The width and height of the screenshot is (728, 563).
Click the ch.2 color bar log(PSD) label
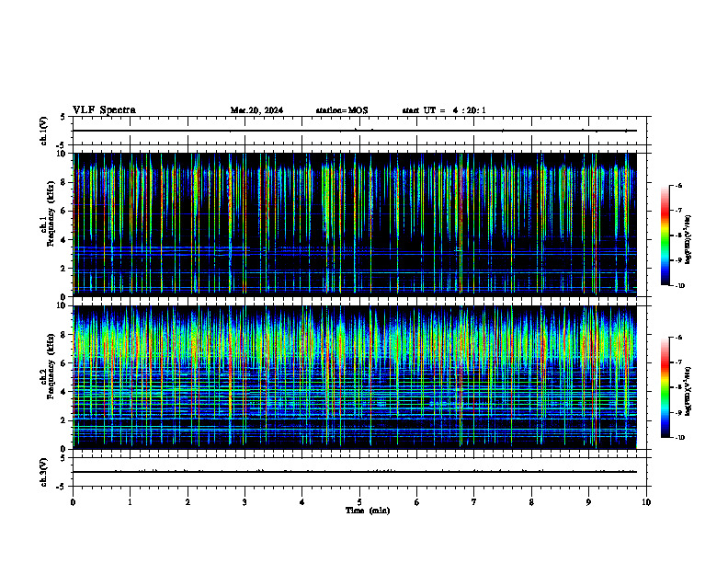click(x=688, y=392)
